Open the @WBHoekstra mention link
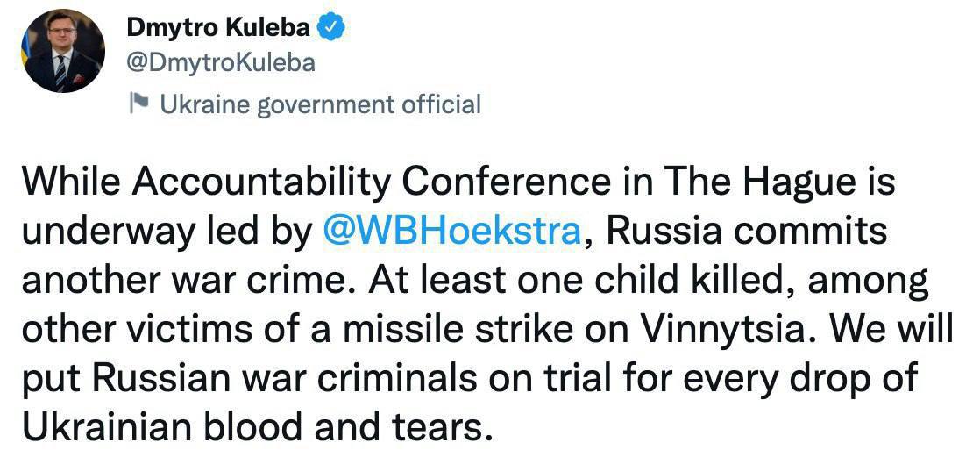 click(x=451, y=232)
